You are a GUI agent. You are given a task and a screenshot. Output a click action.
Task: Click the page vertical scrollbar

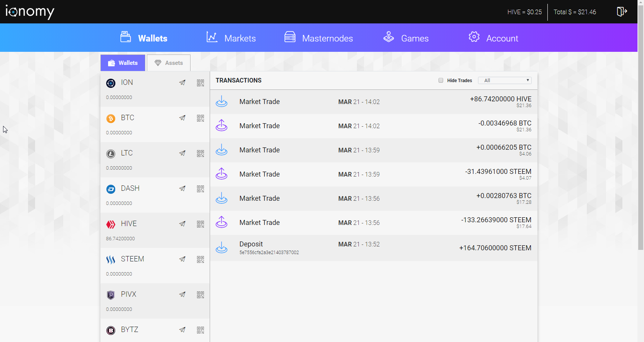pyautogui.click(x=641, y=127)
